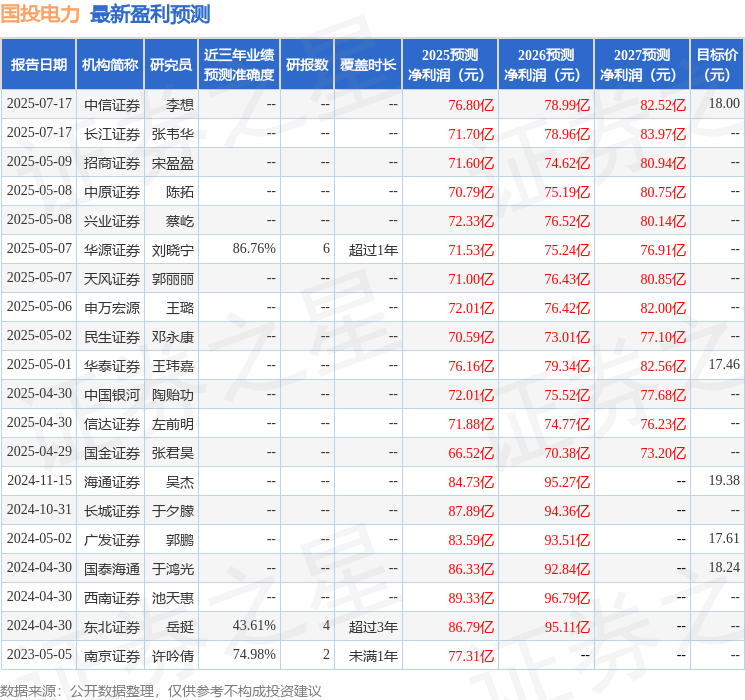Click 70.79亿 profit forecast

pyautogui.click(x=471, y=192)
